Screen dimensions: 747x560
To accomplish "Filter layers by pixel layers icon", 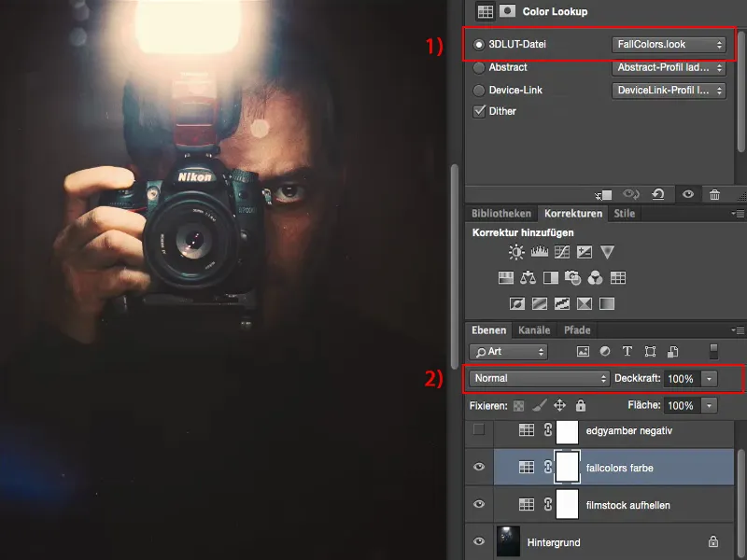I will 583,352.
